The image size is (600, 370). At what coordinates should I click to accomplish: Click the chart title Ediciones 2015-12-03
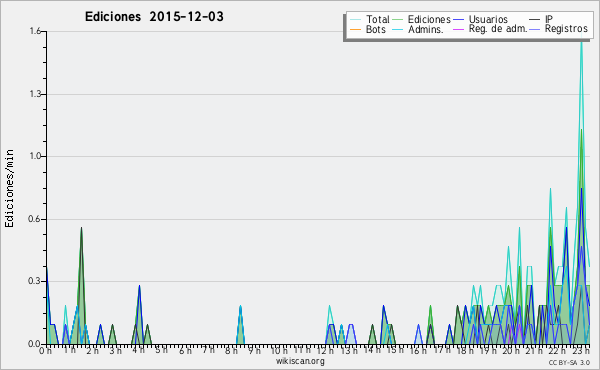154,17
